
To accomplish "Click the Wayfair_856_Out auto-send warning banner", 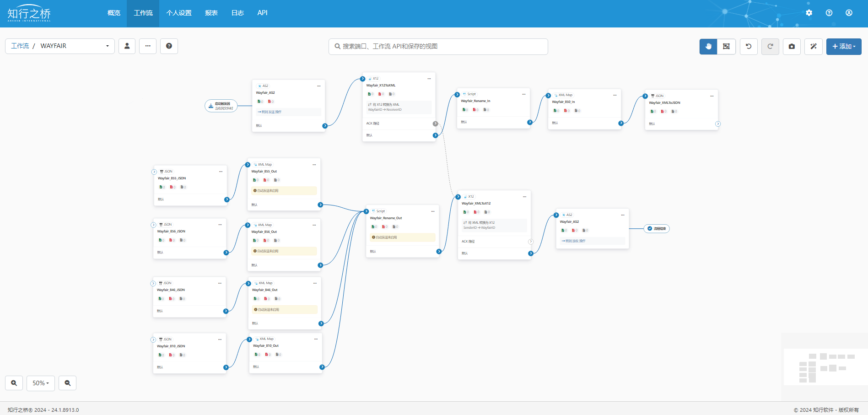I will point(284,251).
